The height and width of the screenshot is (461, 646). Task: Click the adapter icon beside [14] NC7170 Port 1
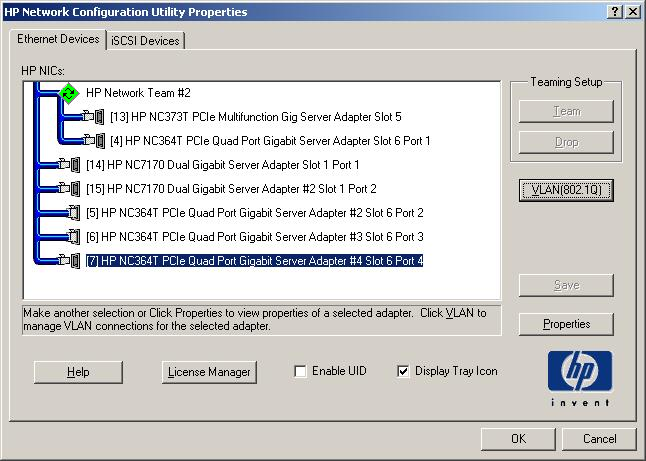pos(69,165)
